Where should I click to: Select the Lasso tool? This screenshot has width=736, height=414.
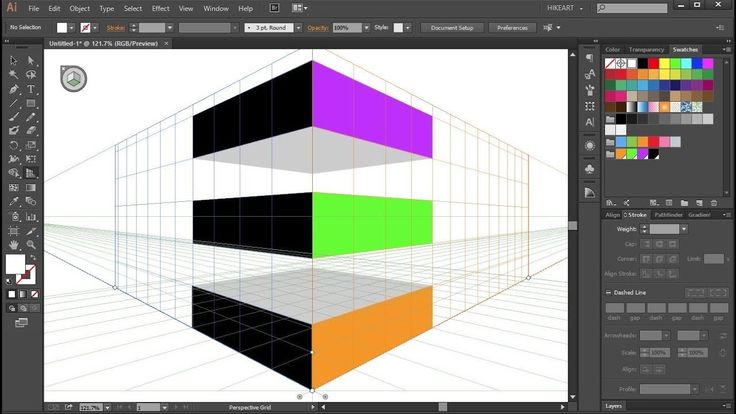pyautogui.click(x=31, y=75)
